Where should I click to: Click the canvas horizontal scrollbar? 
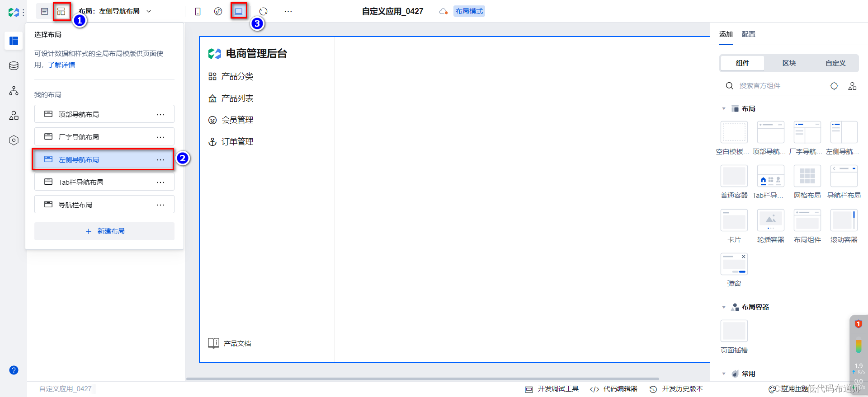(422, 379)
